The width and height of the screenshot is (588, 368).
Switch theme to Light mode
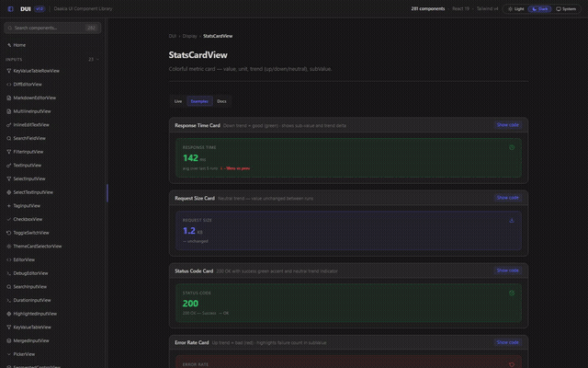click(516, 8)
